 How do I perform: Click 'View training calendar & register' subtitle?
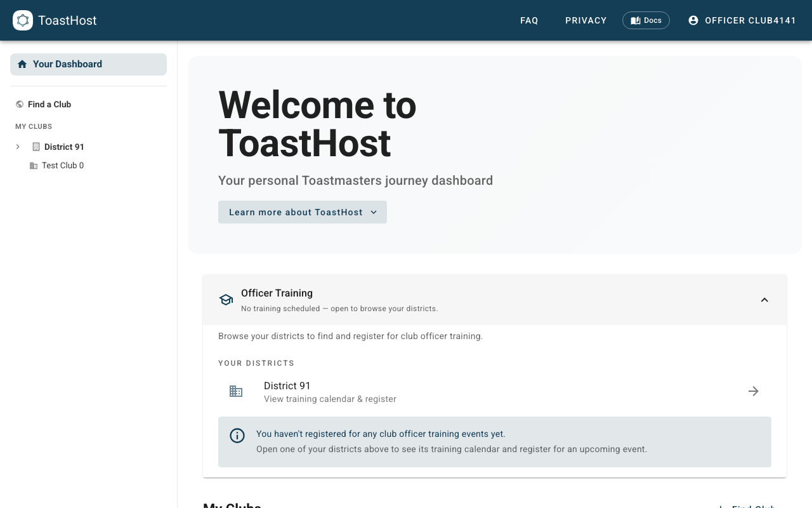point(330,399)
